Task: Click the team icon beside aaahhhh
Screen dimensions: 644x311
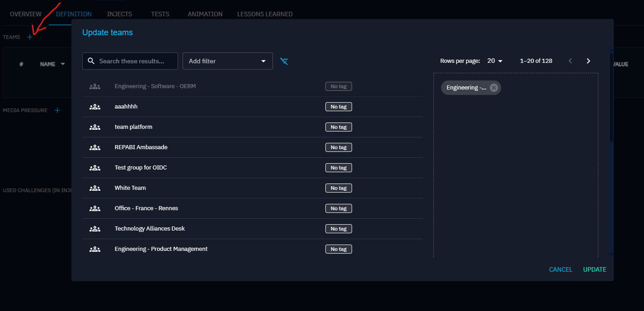Action: [x=94, y=107]
